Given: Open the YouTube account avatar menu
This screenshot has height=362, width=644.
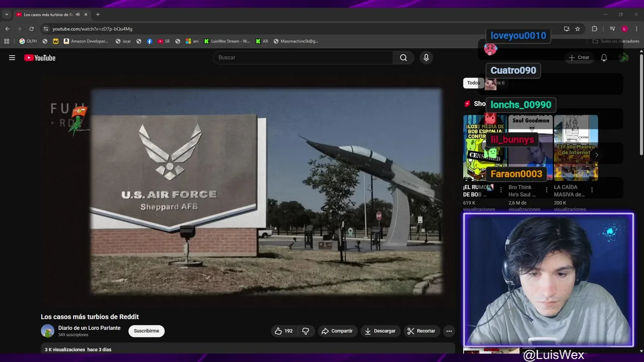Looking at the screenshot, I should point(624,58).
